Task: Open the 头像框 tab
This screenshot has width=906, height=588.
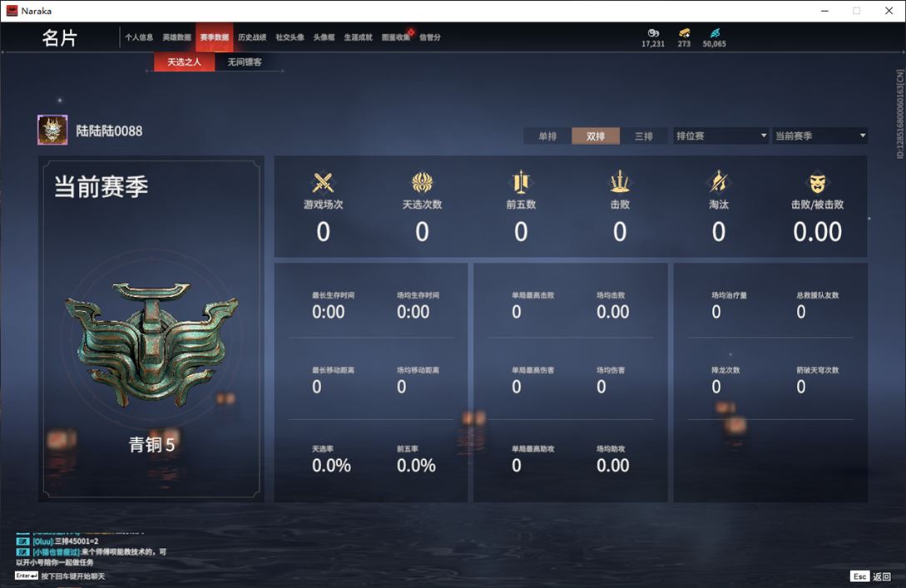Action: [324, 37]
